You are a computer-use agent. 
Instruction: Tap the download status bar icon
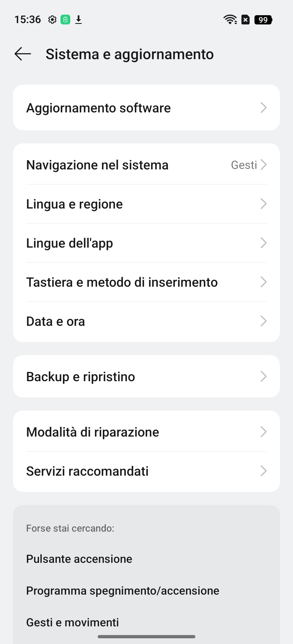(78, 20)
